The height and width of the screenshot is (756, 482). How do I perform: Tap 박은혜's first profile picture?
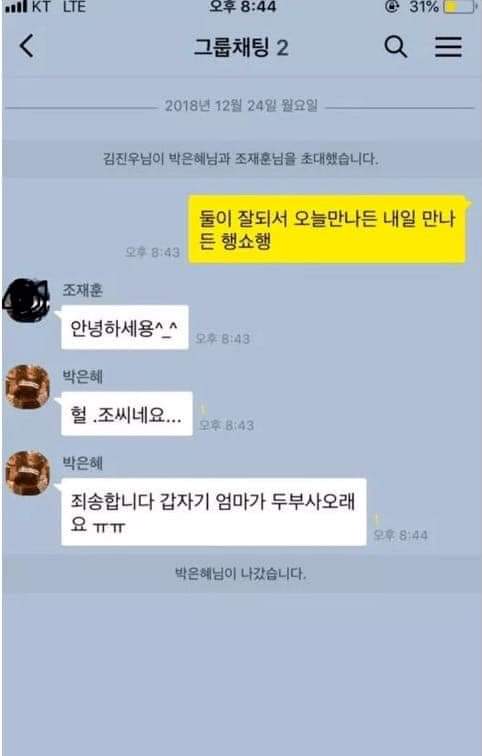click(x=27, y=387)
